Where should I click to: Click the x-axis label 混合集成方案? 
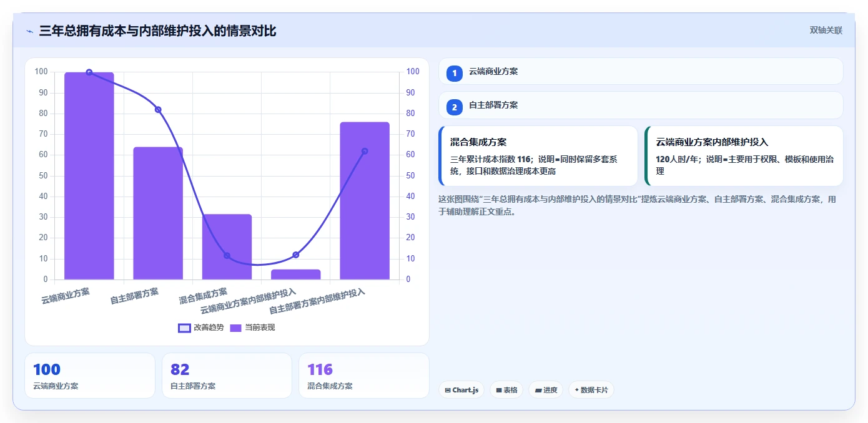click(203, 296)
